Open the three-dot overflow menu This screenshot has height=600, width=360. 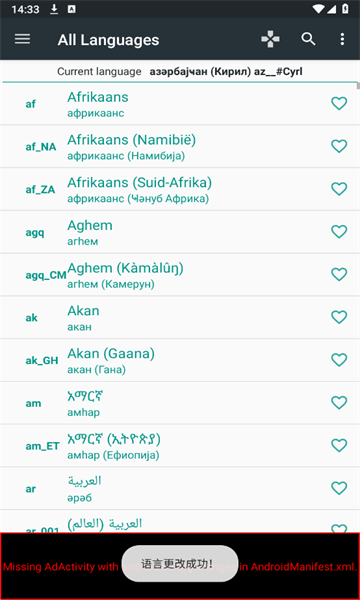(342, 39)
